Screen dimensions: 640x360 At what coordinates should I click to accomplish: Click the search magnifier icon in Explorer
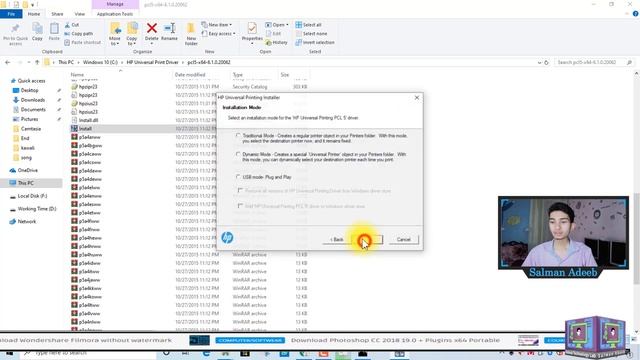pyautogui.click(x=629, y=62)
